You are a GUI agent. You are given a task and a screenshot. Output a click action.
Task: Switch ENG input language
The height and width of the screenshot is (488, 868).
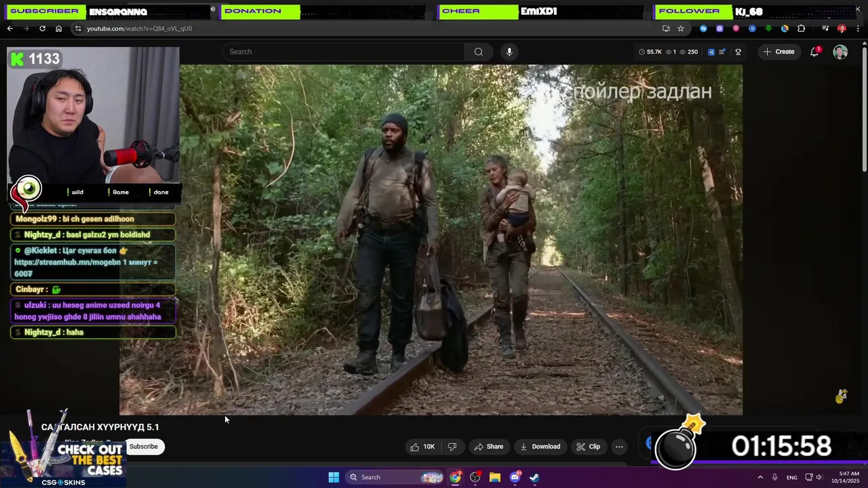[792, 477]
